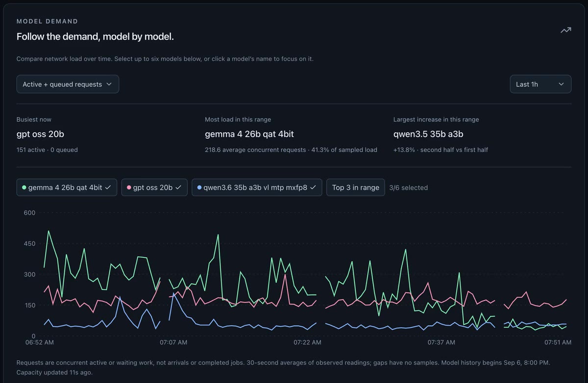Click the Compare network load over time description
588x383 pixels.
pos(165,59)
